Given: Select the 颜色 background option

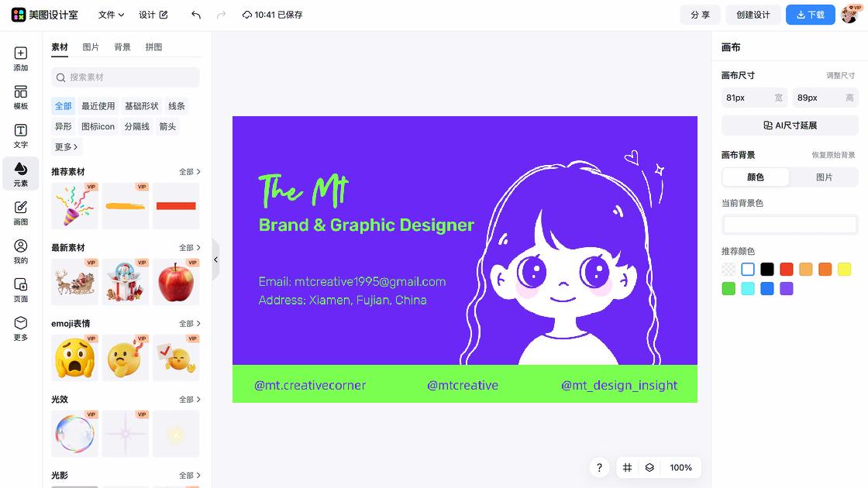Looking at the screenshot, I should 756,177.
